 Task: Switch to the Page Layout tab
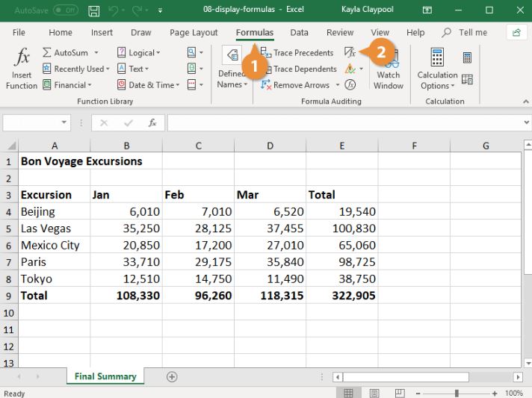click(194, 33)
